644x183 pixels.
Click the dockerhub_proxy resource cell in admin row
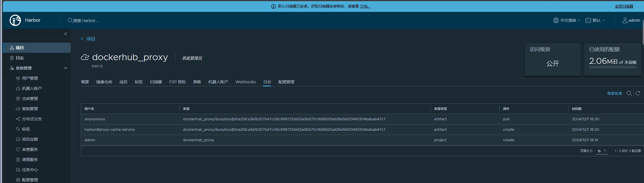point(199,140)
